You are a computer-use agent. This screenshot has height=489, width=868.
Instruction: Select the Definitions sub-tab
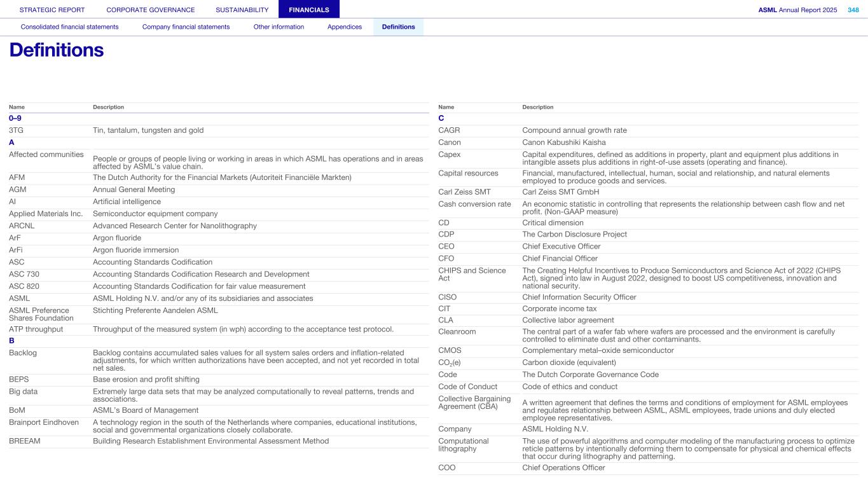(x=398, y=27)
